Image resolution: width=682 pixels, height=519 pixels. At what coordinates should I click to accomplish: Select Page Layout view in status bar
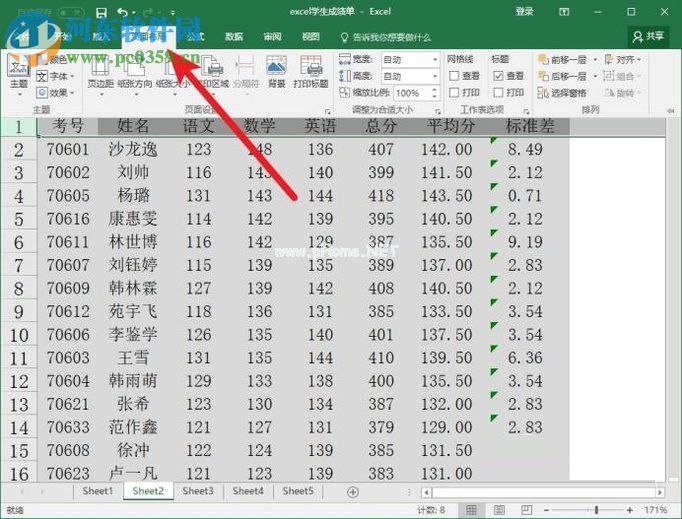tap(499, 510)
